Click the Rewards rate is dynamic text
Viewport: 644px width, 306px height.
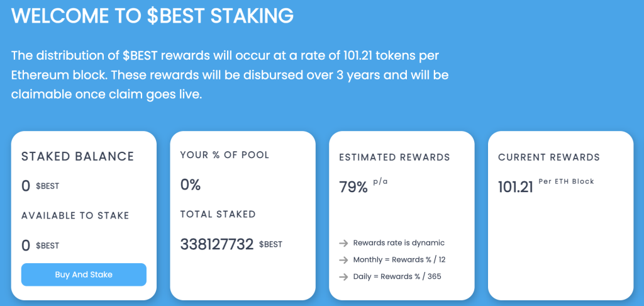point(399,243)
